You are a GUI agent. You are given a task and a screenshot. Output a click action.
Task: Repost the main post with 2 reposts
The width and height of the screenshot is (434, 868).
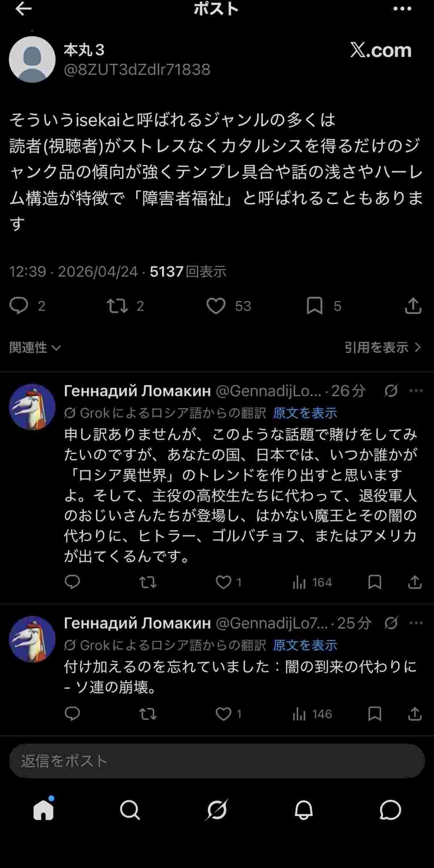click(x=117, y=306)
